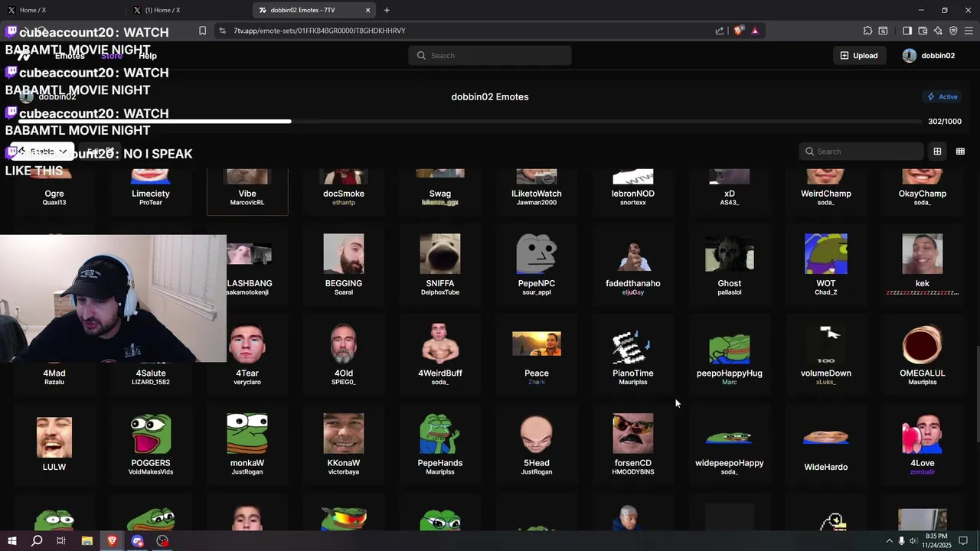
Task: Click the browser address bar URL
Action: point(319,31)
